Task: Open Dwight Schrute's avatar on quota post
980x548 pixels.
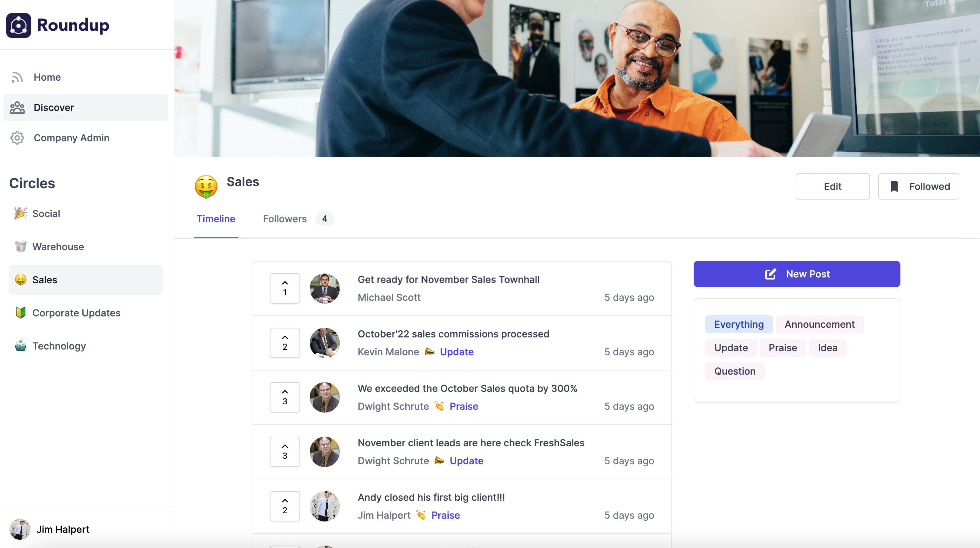Action: coord(325,397)
